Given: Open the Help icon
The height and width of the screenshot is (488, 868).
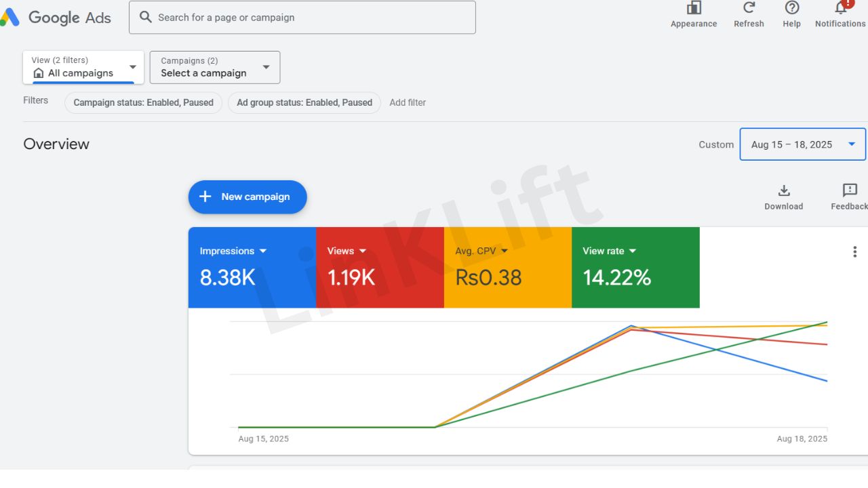Looking at the screenshot, I should [791, 9].
